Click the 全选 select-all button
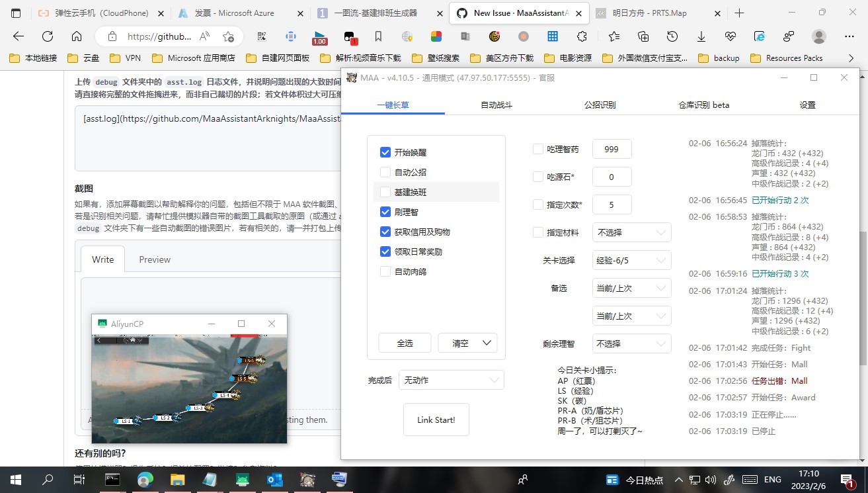 tap(404, 343)
